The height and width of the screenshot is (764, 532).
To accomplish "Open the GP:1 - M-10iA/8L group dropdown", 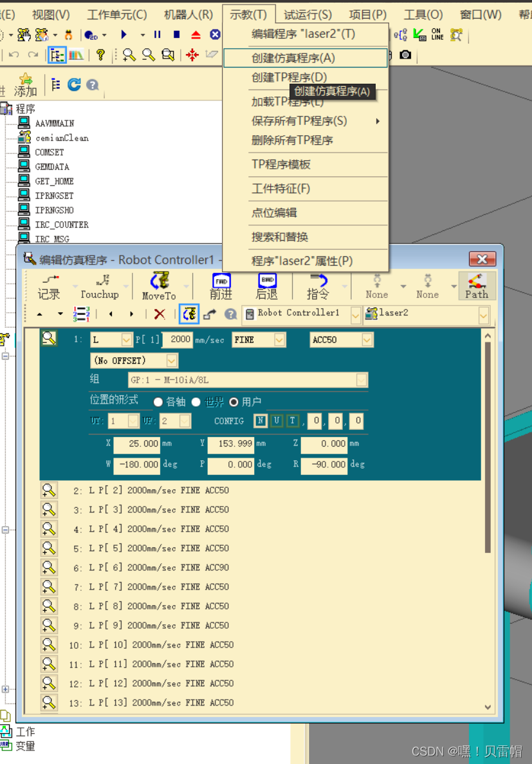I will click(x=362, y=380).
